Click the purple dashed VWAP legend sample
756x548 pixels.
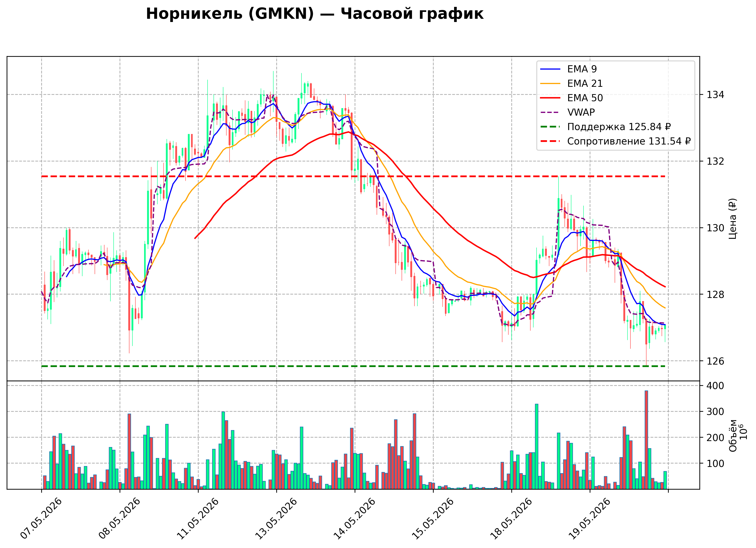click(550, 112)
